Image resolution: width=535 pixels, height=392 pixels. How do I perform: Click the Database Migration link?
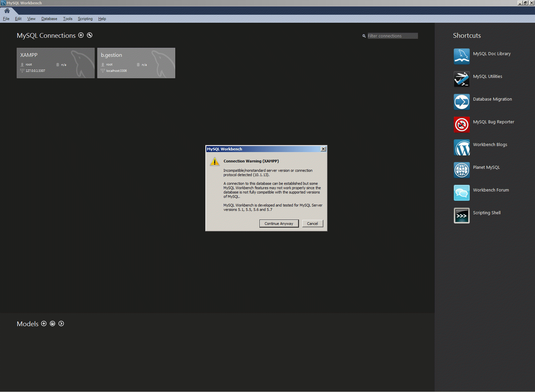[493, 99]
